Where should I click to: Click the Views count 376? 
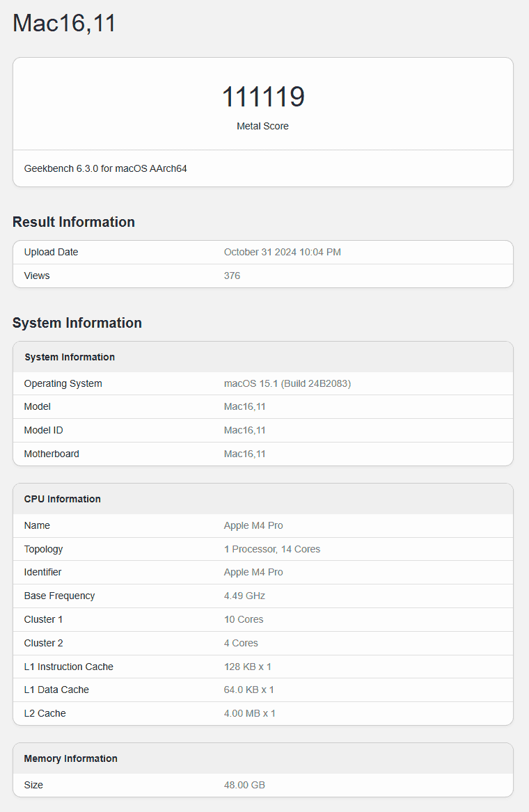tap(232, 276)
